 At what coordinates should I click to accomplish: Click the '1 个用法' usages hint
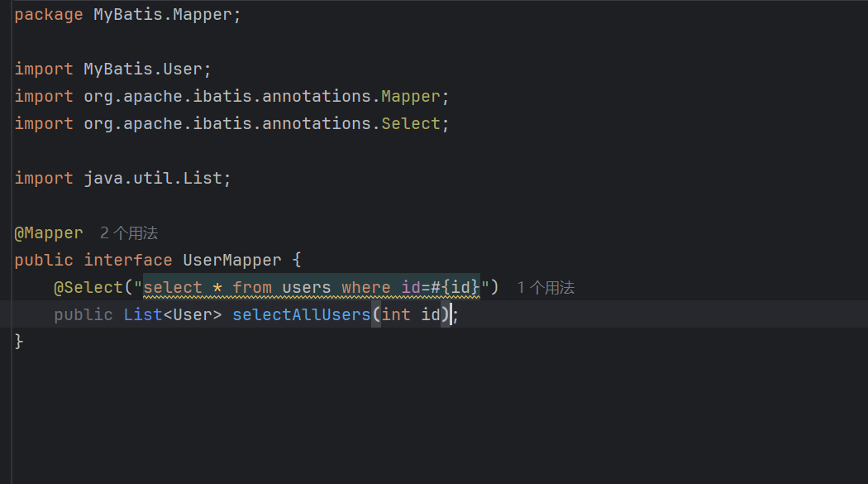[546, 287]
